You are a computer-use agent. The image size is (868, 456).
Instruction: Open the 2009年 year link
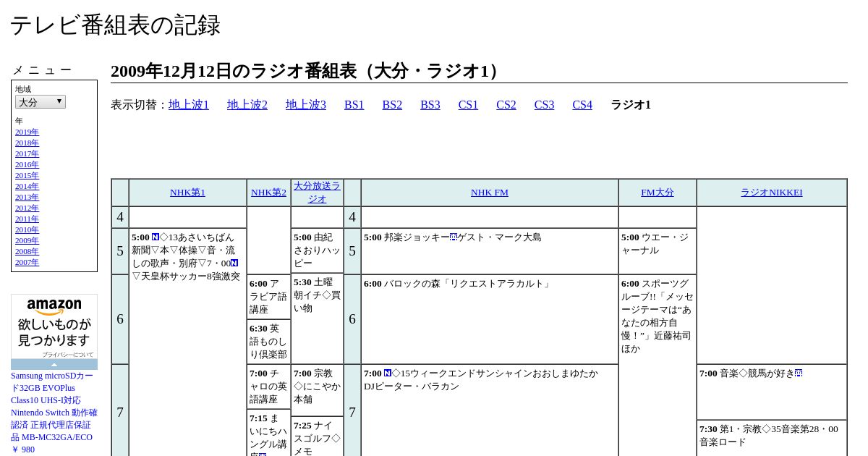coord(27,241)
